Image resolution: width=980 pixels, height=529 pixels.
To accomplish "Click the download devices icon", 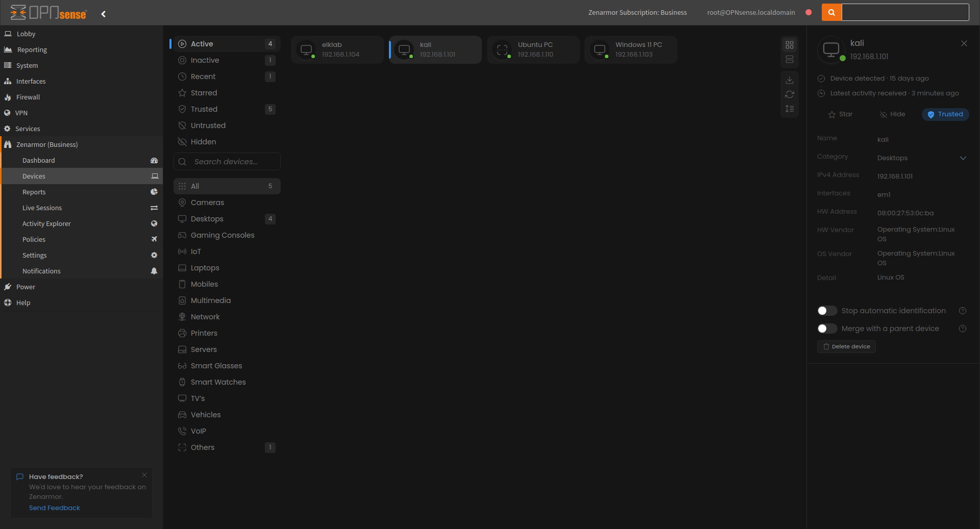I will [790, 80].
